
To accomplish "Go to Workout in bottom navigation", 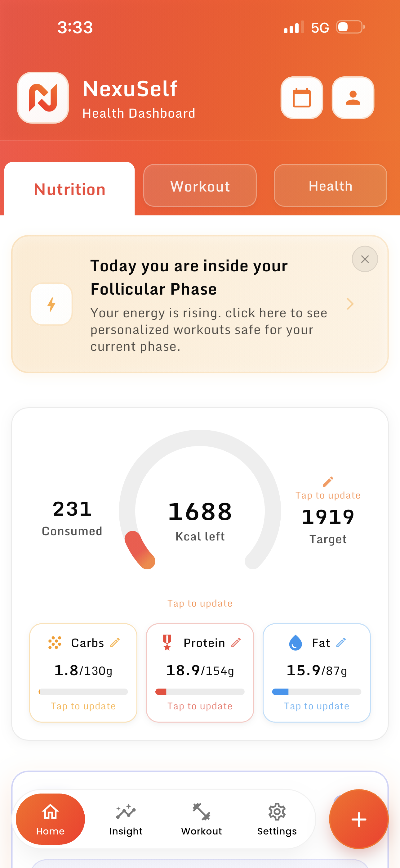I will coord(201,819).
